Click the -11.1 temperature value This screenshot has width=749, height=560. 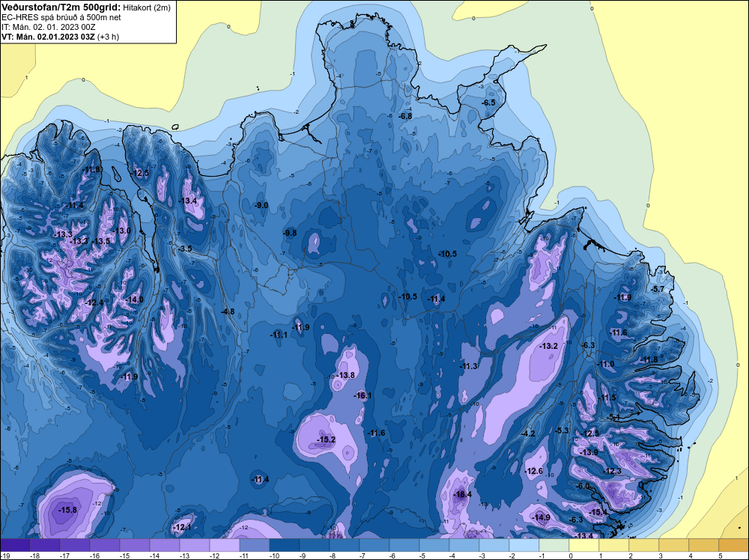tap(279, 335)
